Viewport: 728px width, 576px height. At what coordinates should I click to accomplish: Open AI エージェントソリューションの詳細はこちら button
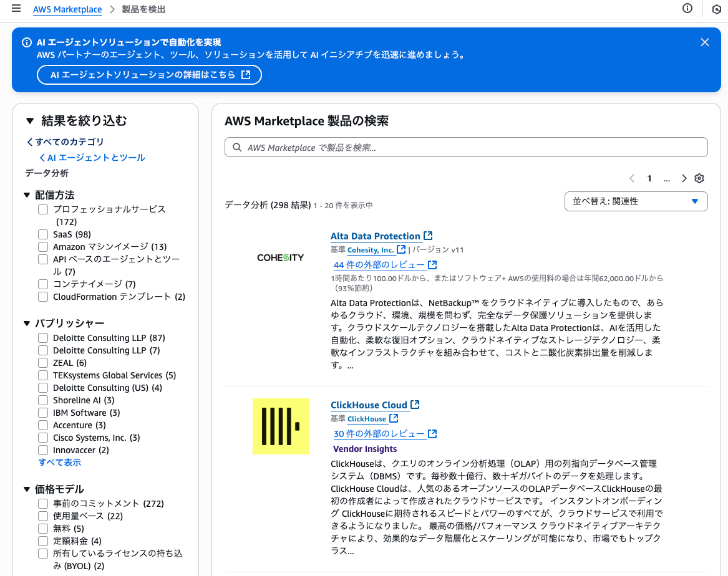(149, 75)
